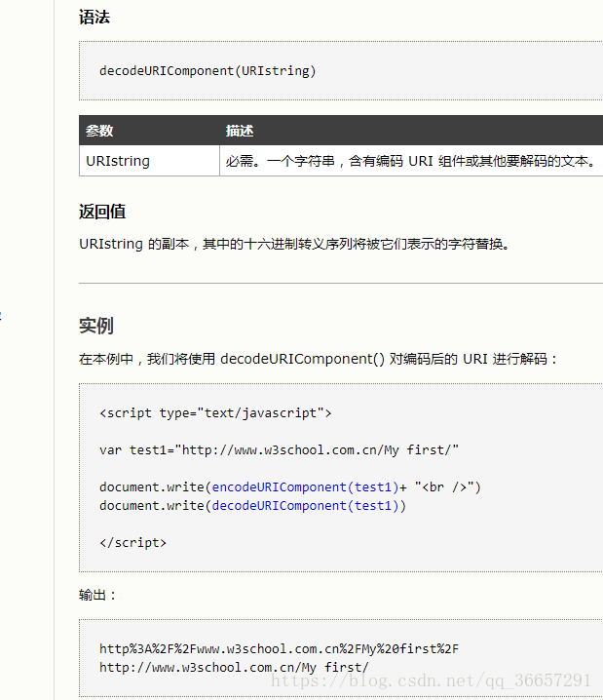
Task: Click the 必需 description cell text
Action: coord(411,161)
